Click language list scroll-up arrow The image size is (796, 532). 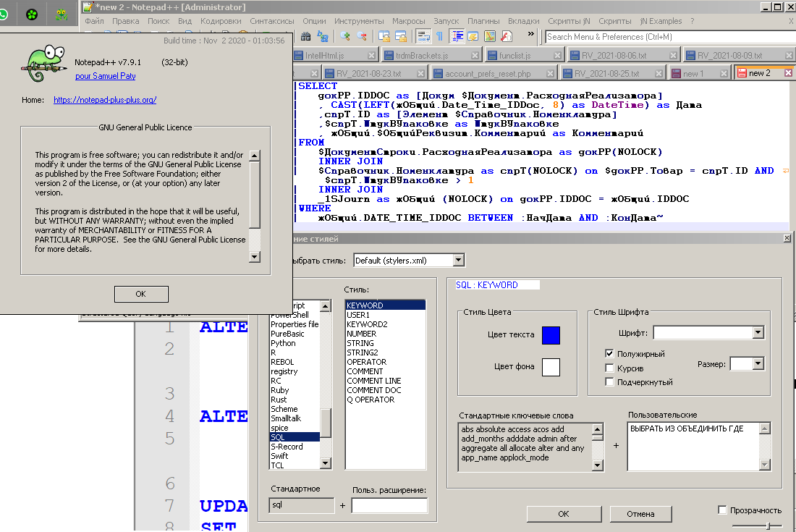click(x=326, y=305)
